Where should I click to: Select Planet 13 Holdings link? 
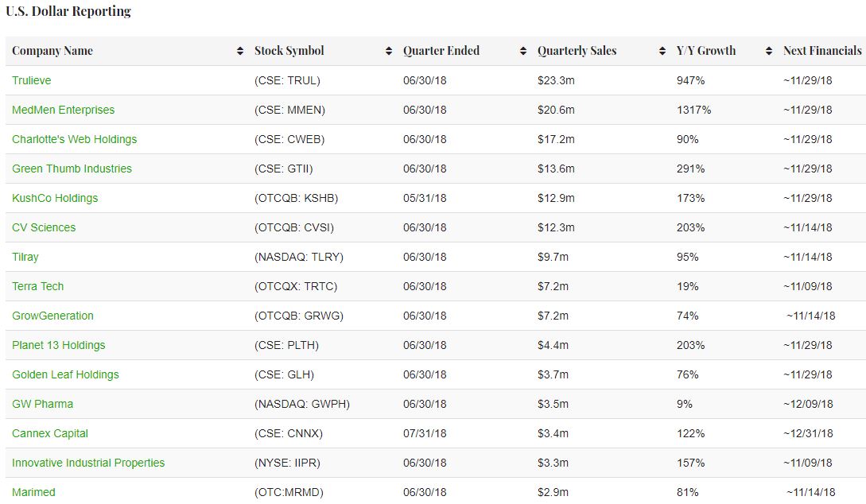click(x=58, y=345)
